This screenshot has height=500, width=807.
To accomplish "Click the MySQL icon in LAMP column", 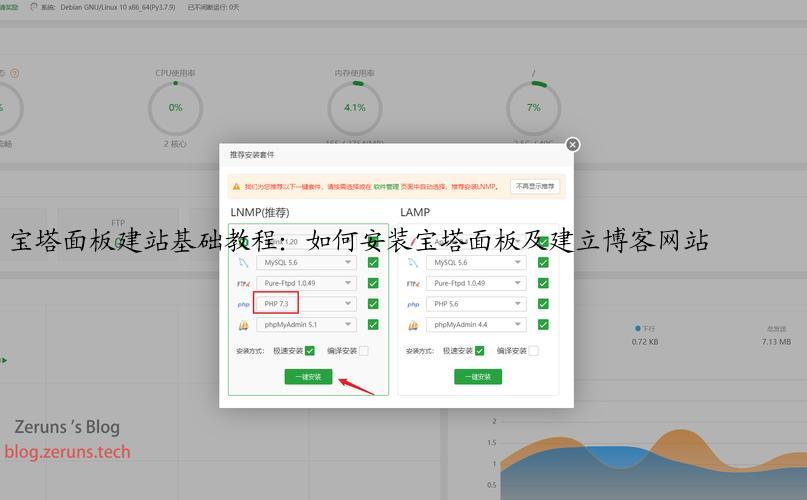I will (x=413, y=263).
